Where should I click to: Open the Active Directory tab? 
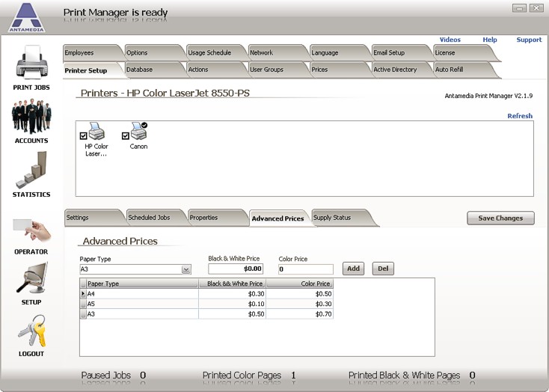pos(400,70)
